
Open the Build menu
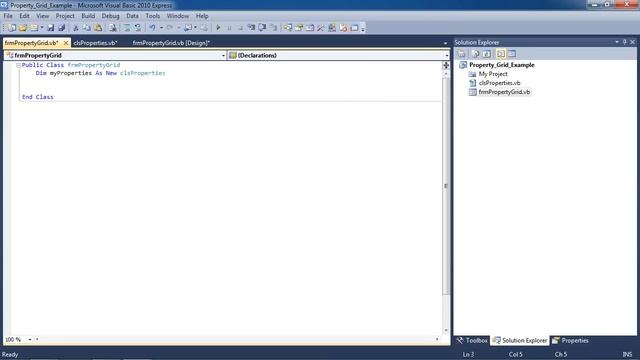click(88, 16)
